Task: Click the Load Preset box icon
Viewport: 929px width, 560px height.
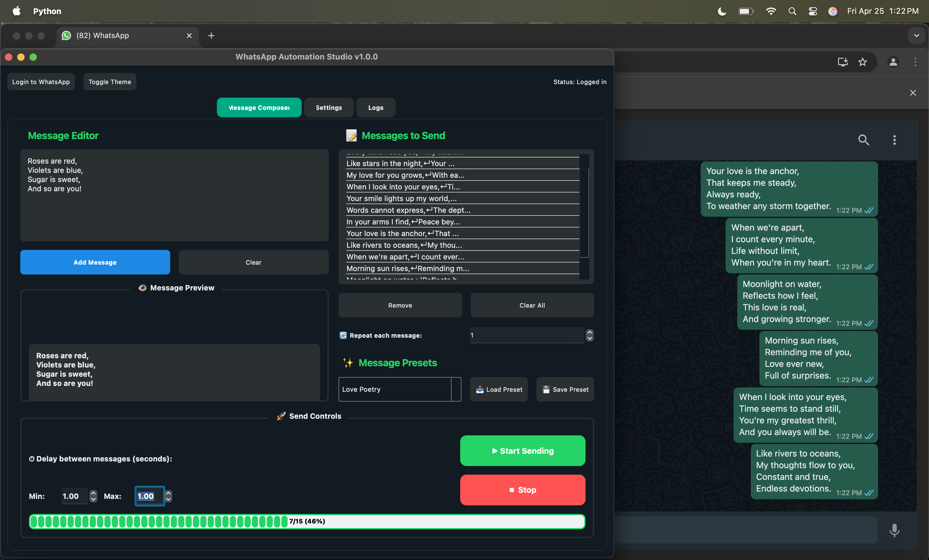Action: 480,389
